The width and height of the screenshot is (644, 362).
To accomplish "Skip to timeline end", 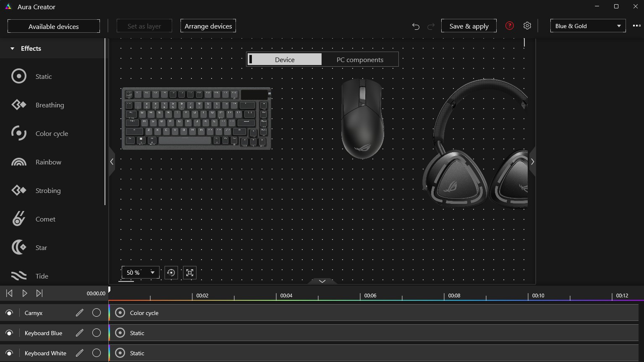I will coord(39,293).
